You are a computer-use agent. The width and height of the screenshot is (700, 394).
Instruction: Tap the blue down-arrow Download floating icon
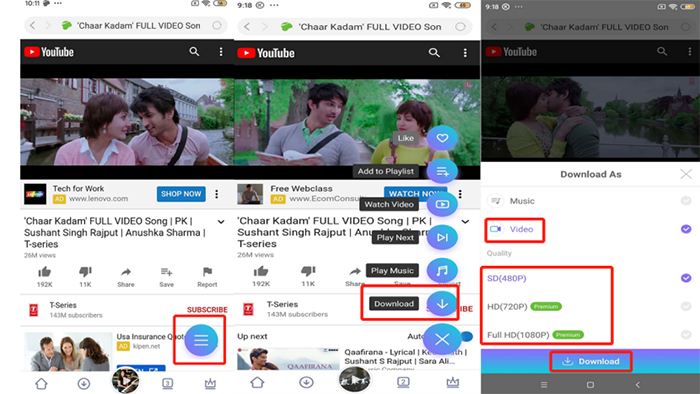click(x=442, y=303)
